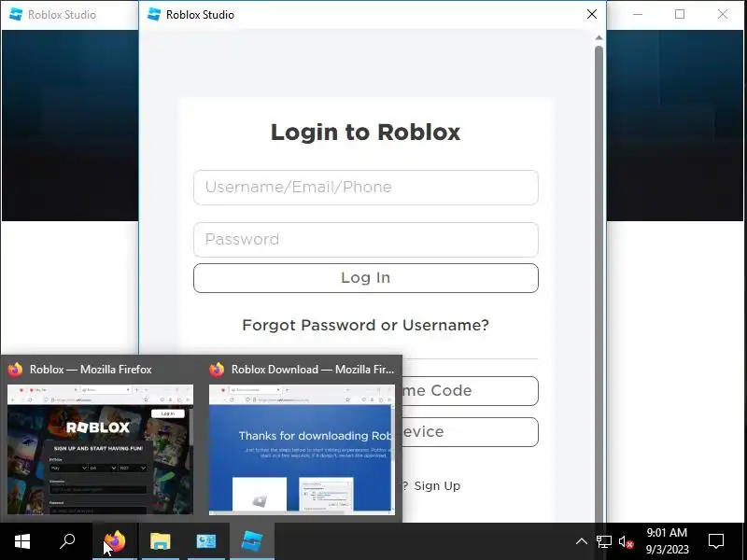Close the background Roblox Studio window
This screenshot has width=747, height=560.
coord(723,14)
